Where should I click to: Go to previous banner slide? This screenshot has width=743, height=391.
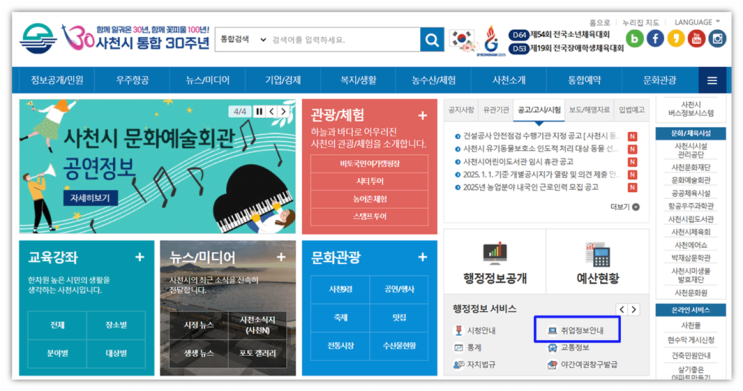coord(272,111)
